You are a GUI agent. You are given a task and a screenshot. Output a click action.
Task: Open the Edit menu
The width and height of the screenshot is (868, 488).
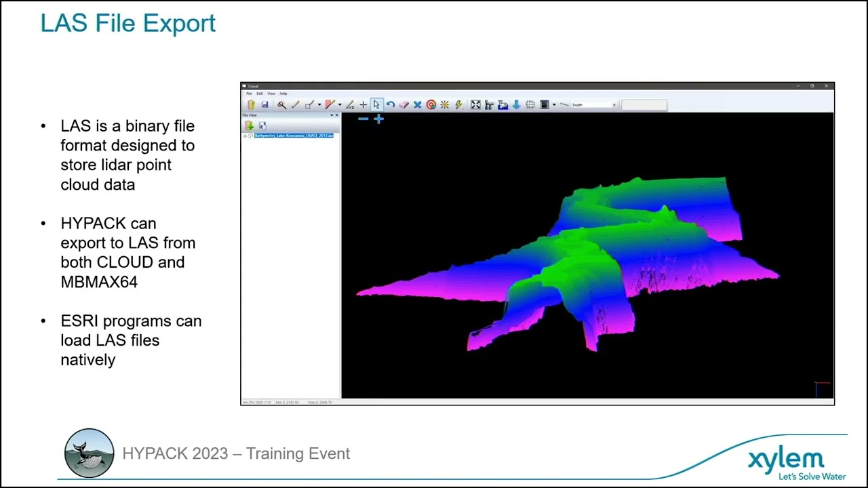coord(259,94)
